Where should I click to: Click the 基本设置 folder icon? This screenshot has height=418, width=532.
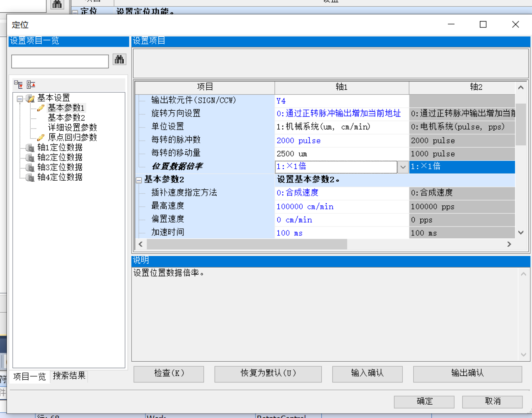point(31,98)
